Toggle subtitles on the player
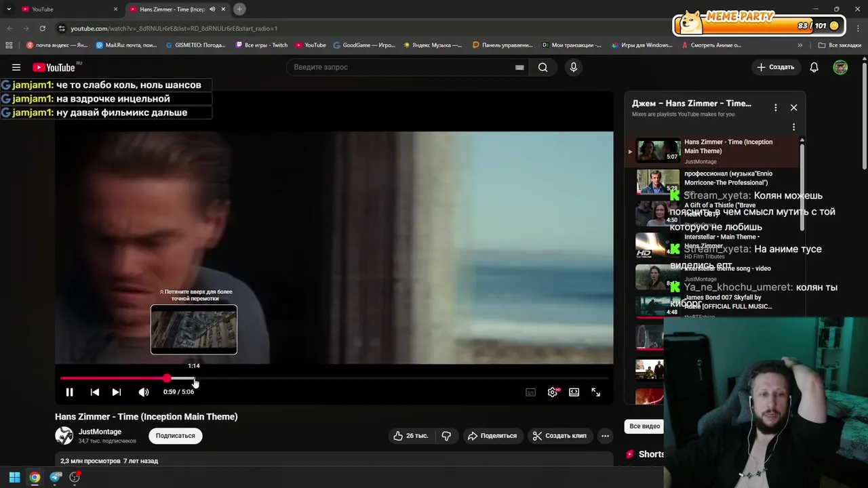The height and width of the screenshot is (488, 868). coord(531,392)
